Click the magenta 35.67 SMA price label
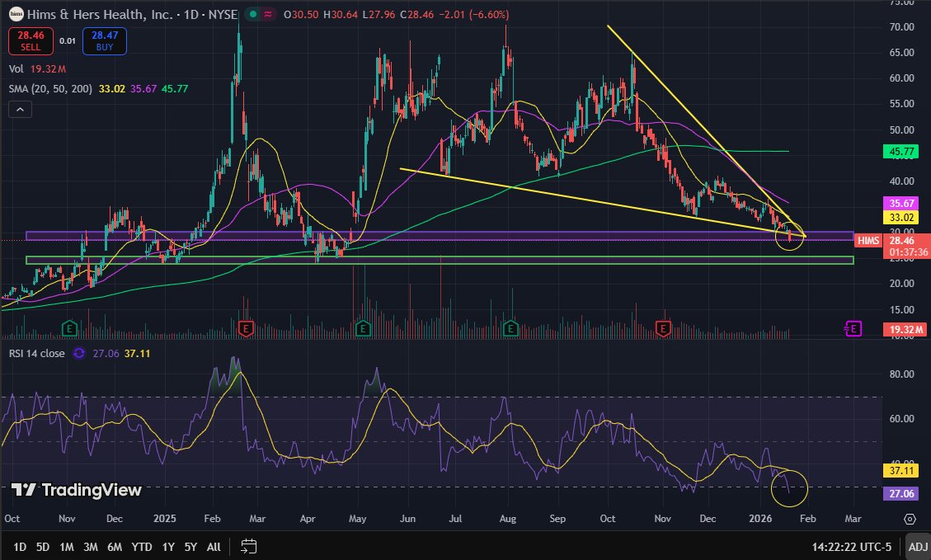The height and width of the screenshot is (560, 931). [901, 203]
